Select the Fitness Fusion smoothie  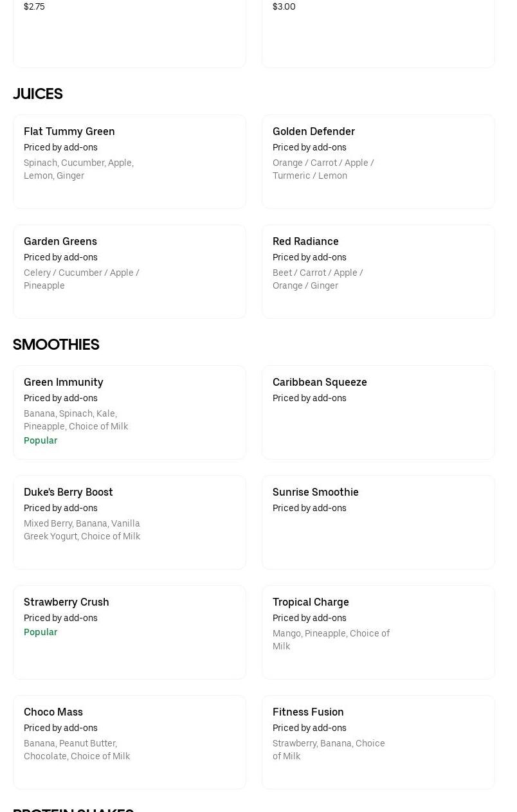[378, 741]
